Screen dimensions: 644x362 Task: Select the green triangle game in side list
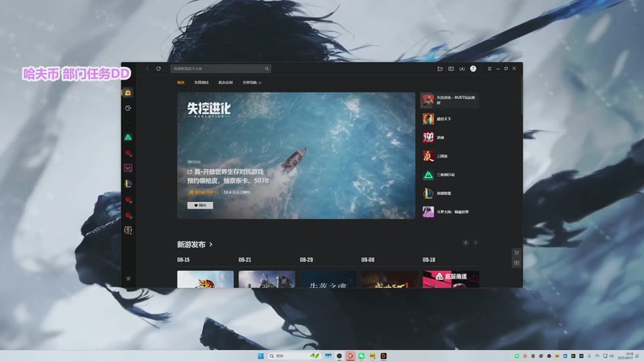pyautogui.click(x=449, y=175)
